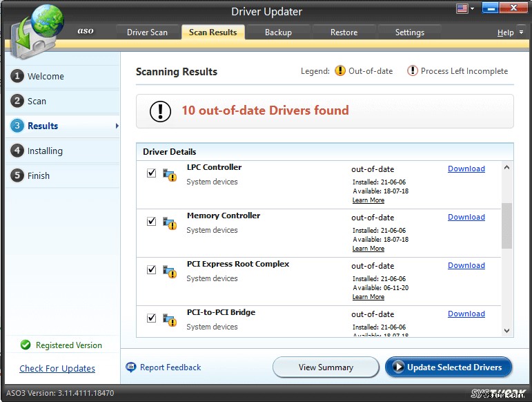This screenshot has width=532, height=402.
Task: Open the Settings tab
Action: [409, 32]
